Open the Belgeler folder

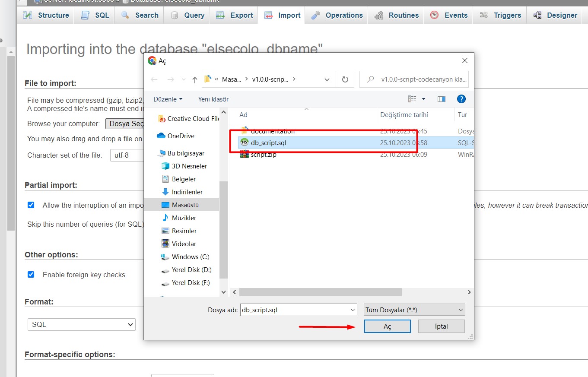click(x=179, y=179)
